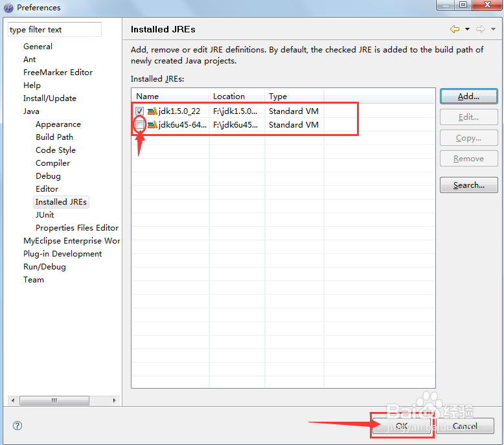
Task: Select Ant in preferences tree
Action: click(x=29, y=60)
